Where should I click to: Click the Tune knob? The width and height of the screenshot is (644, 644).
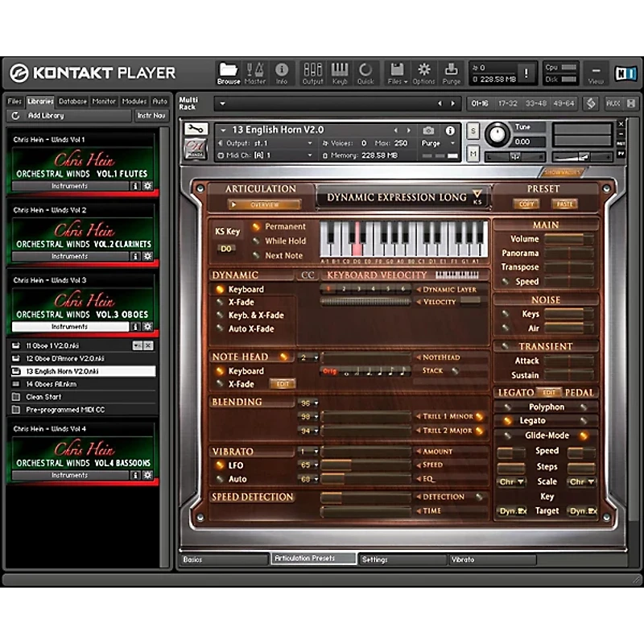click(497, 134)
